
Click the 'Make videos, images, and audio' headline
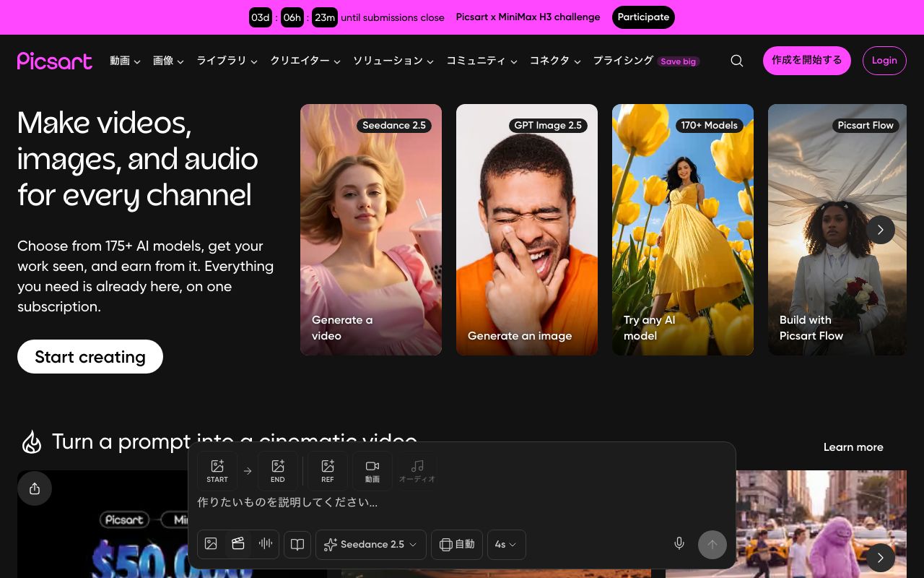[138, 159]
